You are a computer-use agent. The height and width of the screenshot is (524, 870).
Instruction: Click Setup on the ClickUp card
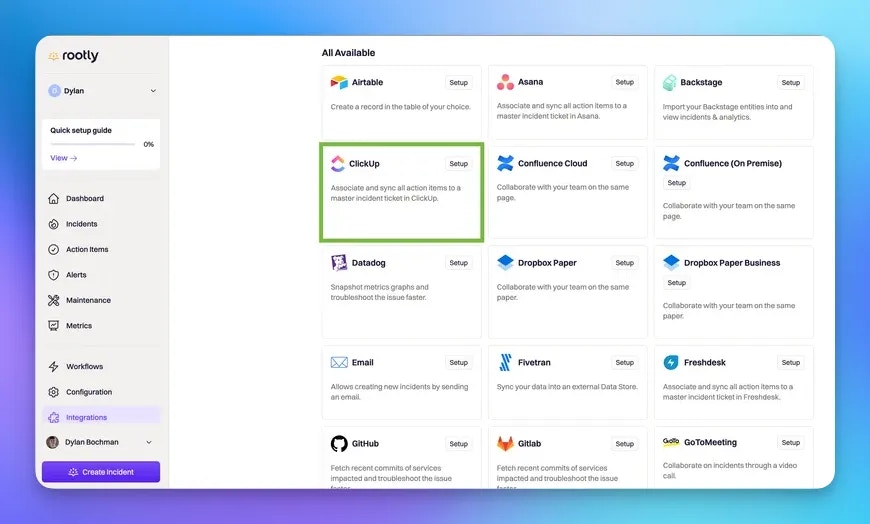pos(458,164)
